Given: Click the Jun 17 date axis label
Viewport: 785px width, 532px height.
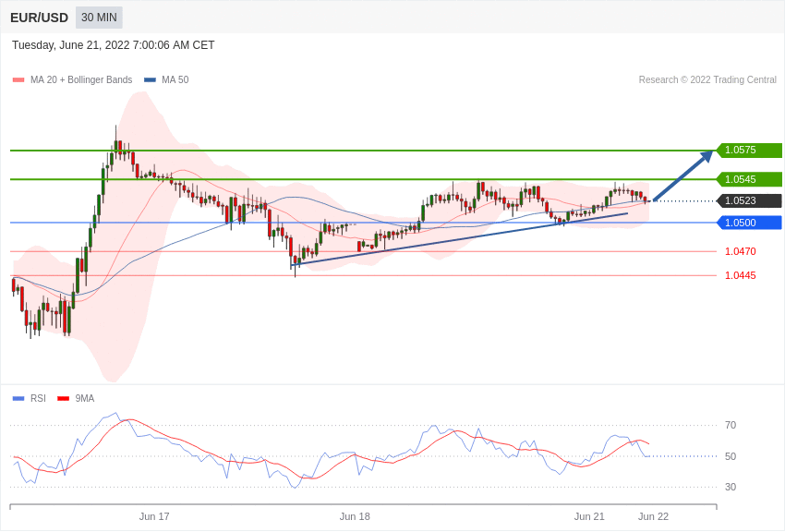Looking at the screenshot, I should [154, 516].
